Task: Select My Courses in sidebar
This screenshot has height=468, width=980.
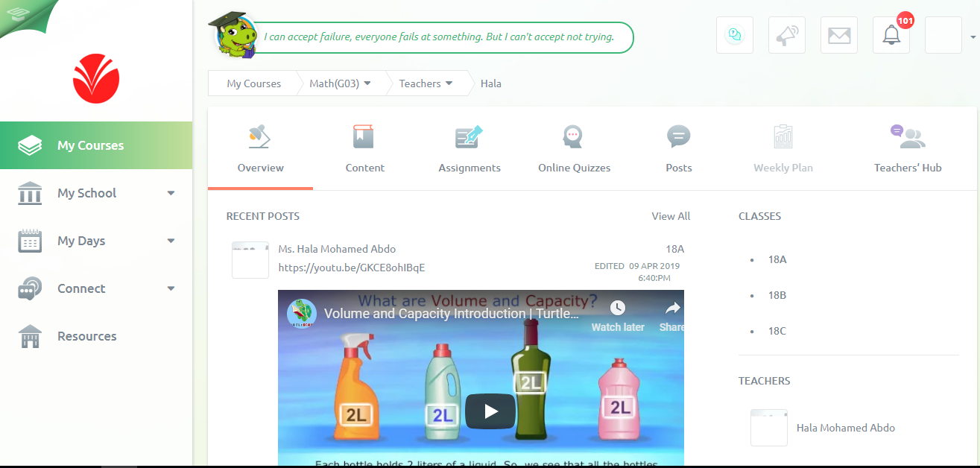Action: coord(96,145)
